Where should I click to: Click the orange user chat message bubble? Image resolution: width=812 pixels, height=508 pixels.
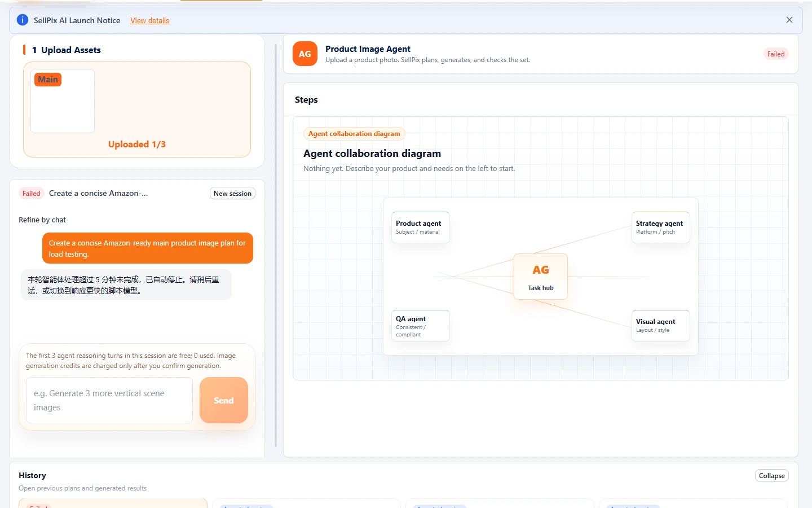click(x=148, y=248)
